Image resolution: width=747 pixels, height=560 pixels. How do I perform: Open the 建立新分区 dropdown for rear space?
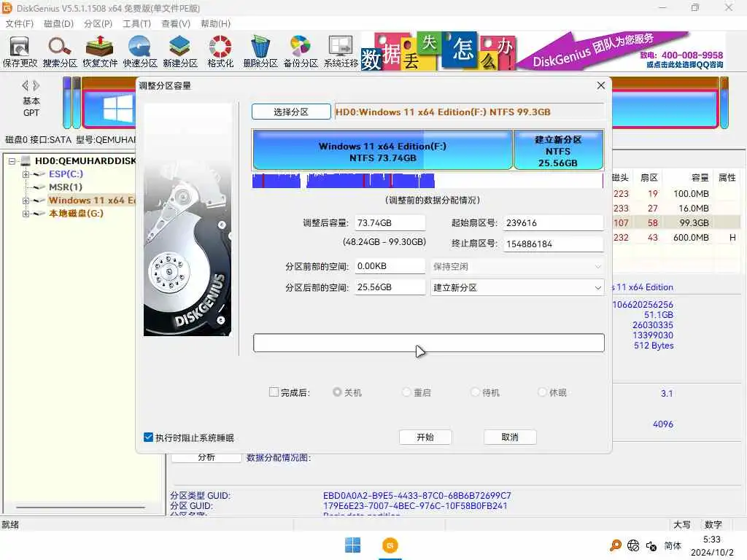(x=517, y=287)
